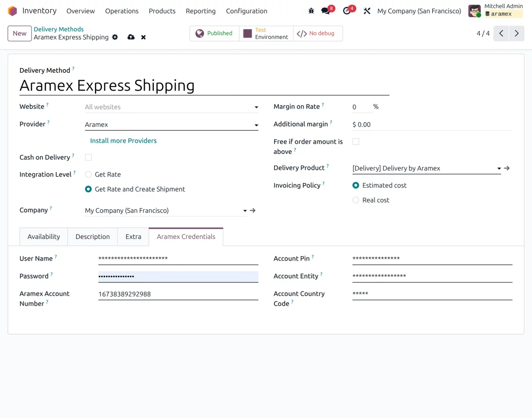Open the Delivery Product external link arrow

pos(507,168)
